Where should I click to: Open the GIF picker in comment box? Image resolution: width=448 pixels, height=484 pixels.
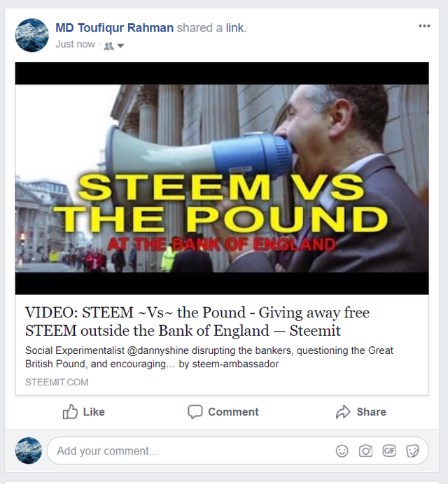(389, 451)
